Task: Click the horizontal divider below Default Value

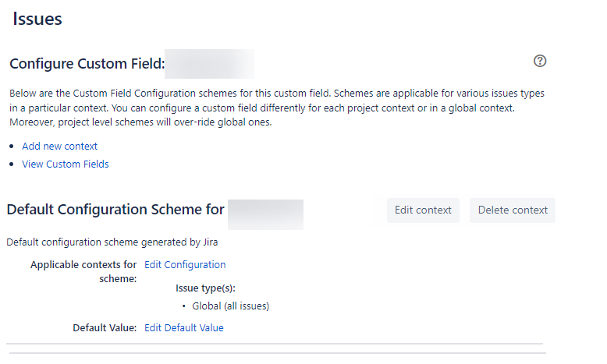Action: [275, 344]
